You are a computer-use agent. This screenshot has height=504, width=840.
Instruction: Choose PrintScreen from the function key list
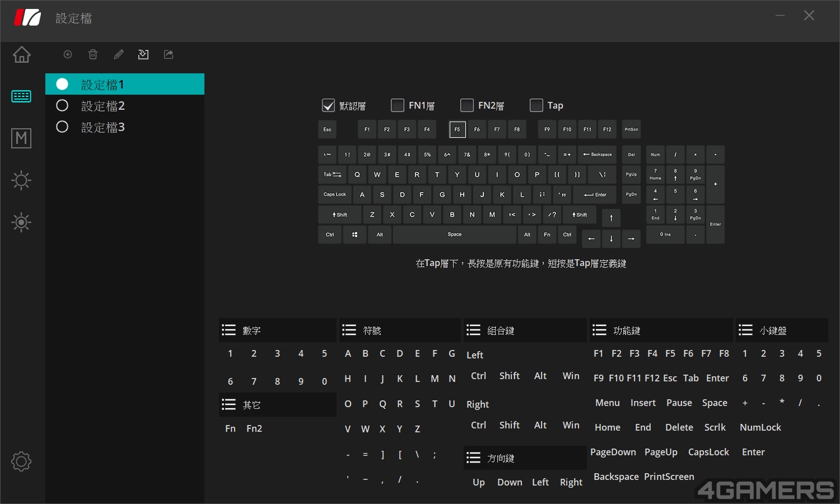pyautogui.click(x=669, y=477)
